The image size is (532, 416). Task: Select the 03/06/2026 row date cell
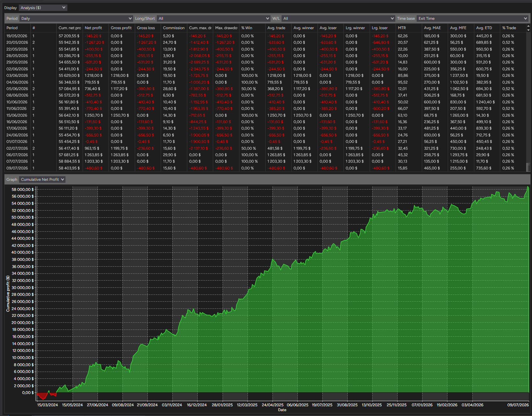click(17, 75)
